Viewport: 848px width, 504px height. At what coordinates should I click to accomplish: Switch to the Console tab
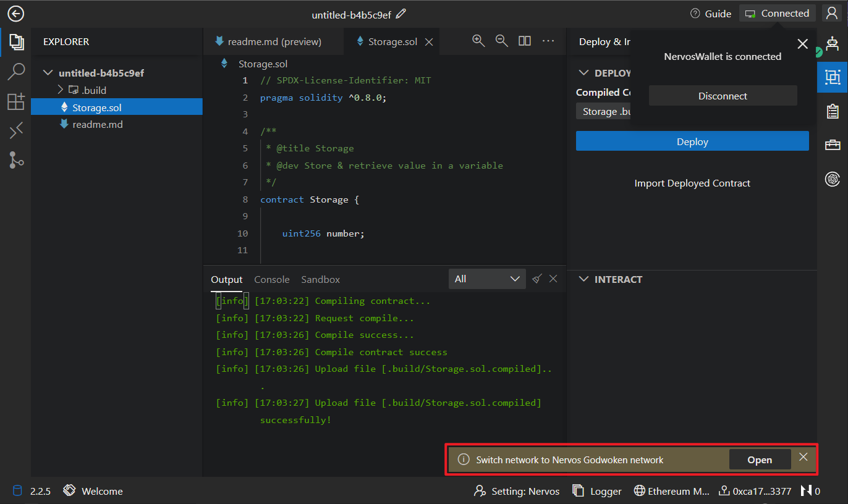(272, 279)
